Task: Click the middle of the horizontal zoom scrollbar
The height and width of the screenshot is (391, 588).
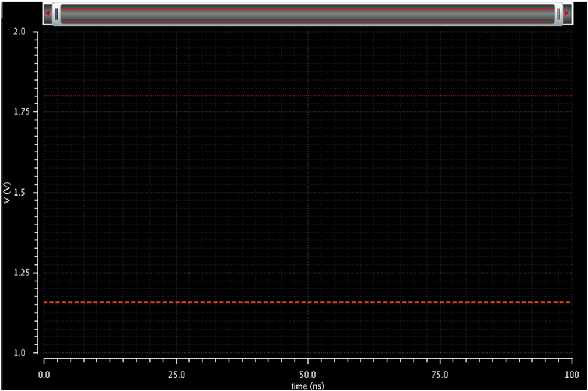Action: (x=307, y=13)
